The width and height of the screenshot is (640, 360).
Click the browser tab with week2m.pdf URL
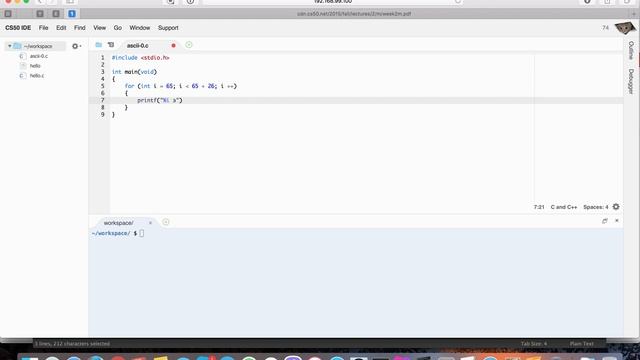(354, 14)
